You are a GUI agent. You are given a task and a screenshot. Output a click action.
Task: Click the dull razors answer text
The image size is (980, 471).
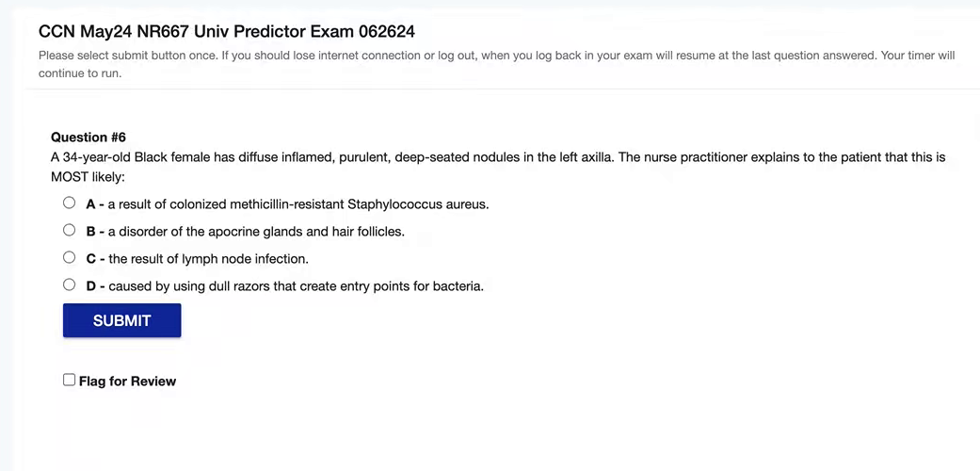296,286
